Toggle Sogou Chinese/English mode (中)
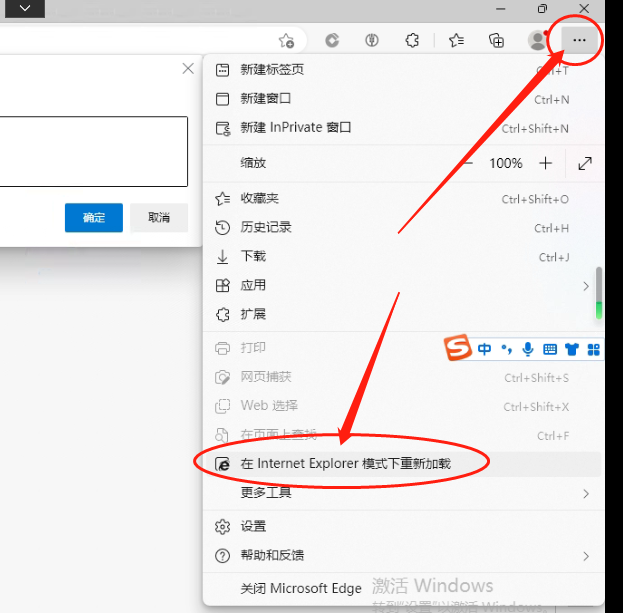 point(485,349)
